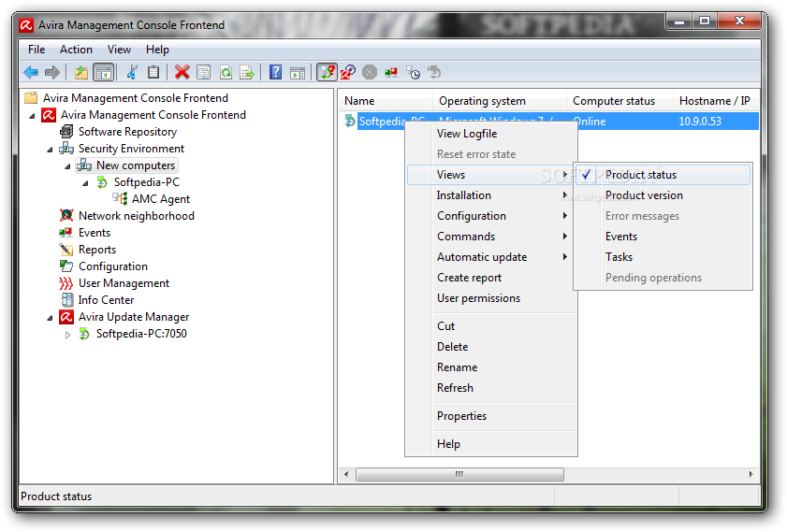Screen dimensions: 787x532
Task: Click the Computer status column header
Action: (619, 101)
